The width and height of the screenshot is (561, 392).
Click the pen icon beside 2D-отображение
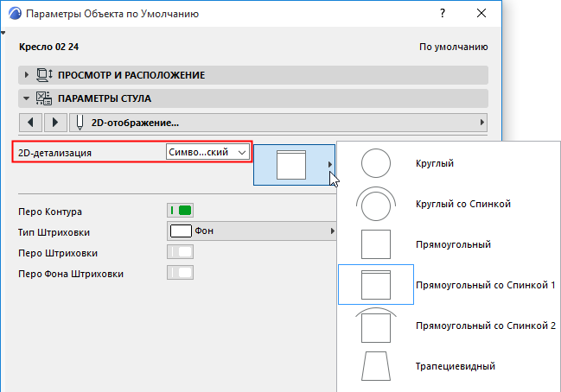point(80,123)
